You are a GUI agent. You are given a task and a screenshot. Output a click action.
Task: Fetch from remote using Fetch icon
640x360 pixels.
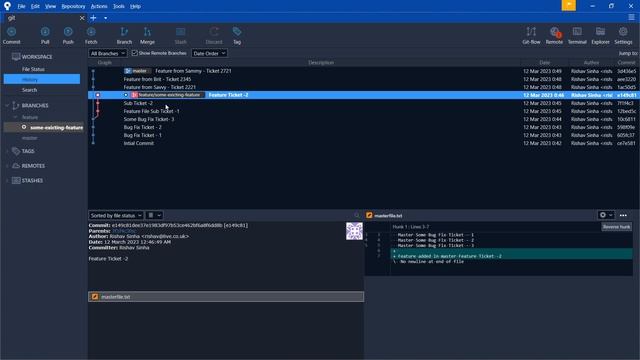pos(91,36)
